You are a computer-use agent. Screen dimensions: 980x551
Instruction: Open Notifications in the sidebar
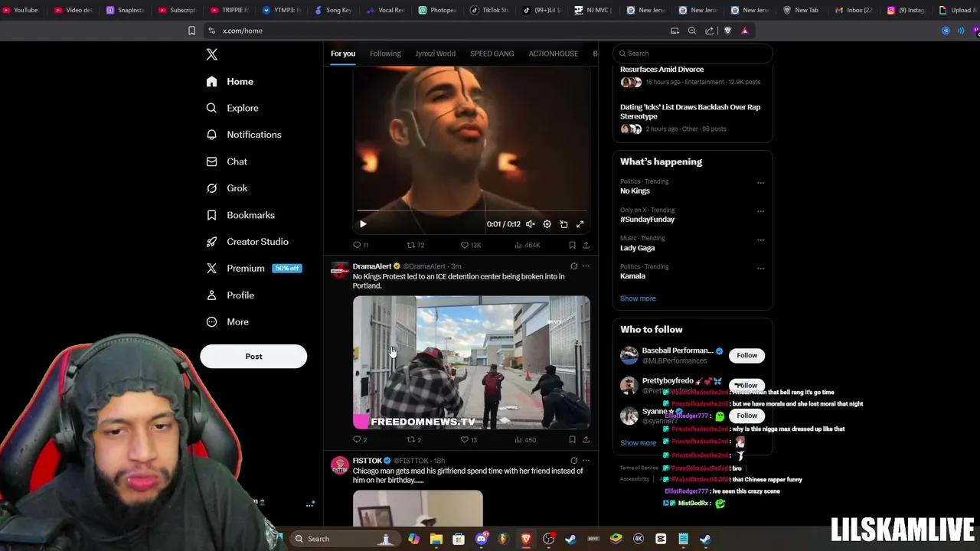tap(243, 135)
